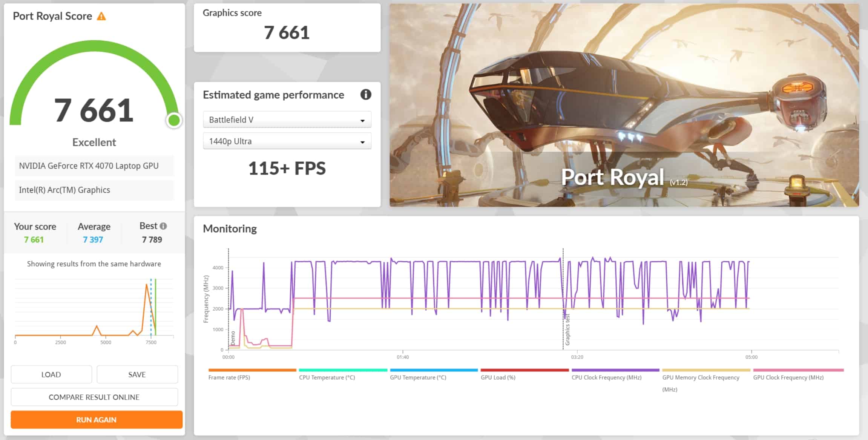The width and height of the screenshot is (868, 440).
Task: Open the 1440p Ultra resolution dropdown
Action: (287, 141)
